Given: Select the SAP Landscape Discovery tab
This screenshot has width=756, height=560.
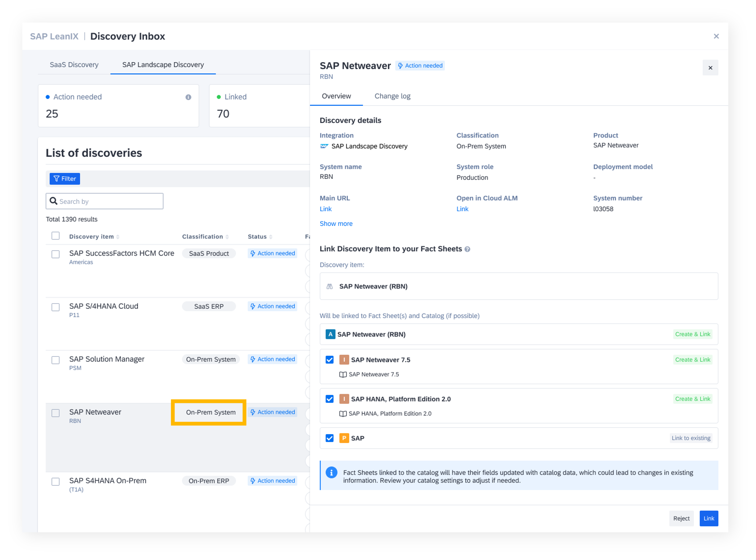Looking at the screenshot, I should 163,64.
